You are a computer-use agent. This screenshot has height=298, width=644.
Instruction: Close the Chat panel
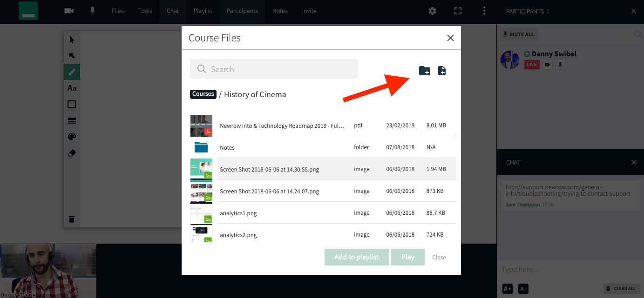coord(634,162)
